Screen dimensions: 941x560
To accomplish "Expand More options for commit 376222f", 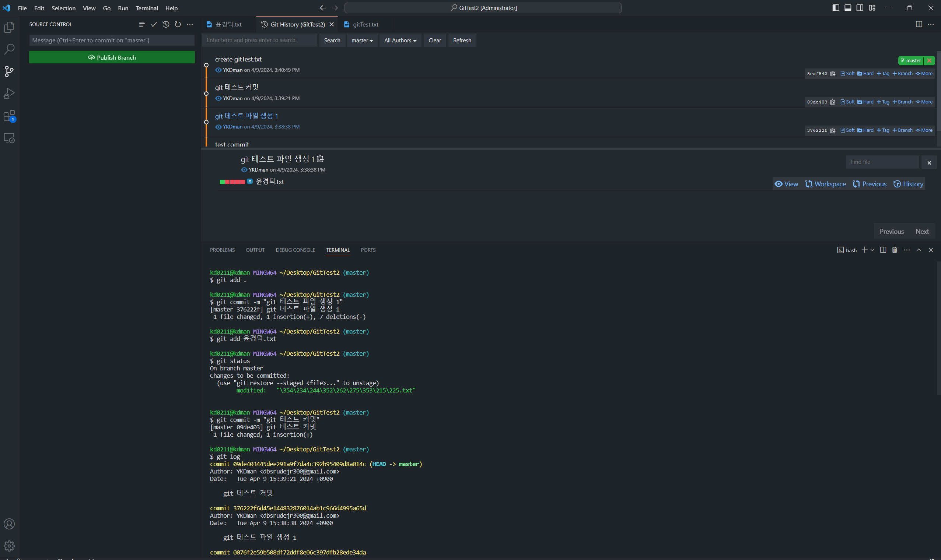I will [924, 130].
